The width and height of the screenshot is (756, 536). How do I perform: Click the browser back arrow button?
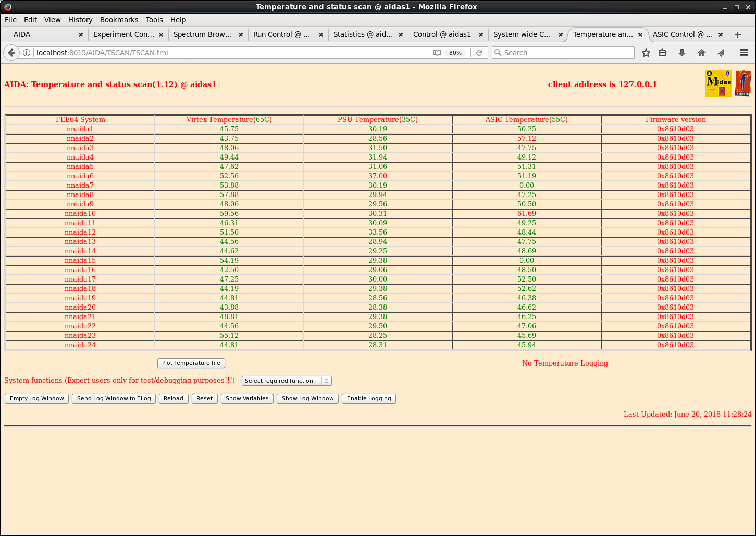(11, 53)
